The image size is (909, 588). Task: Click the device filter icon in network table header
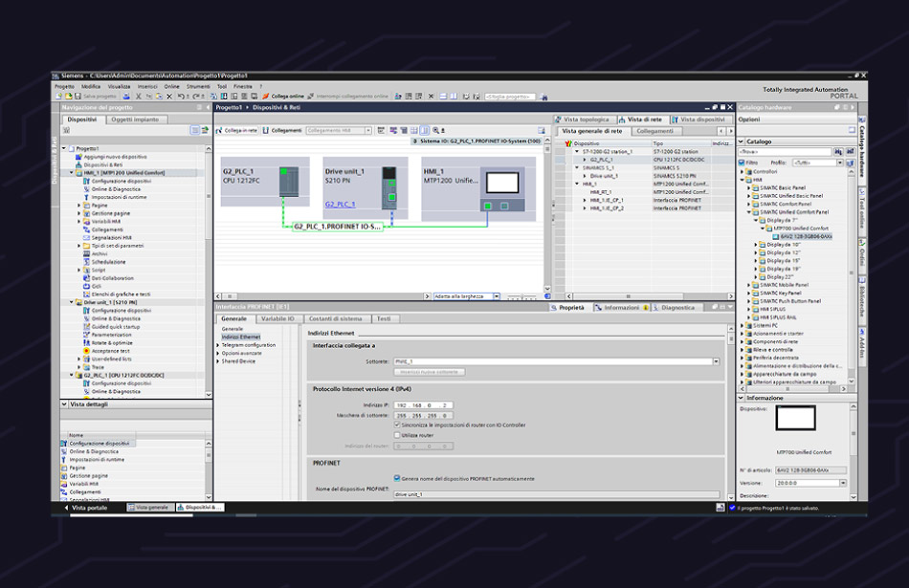(568, 143)
